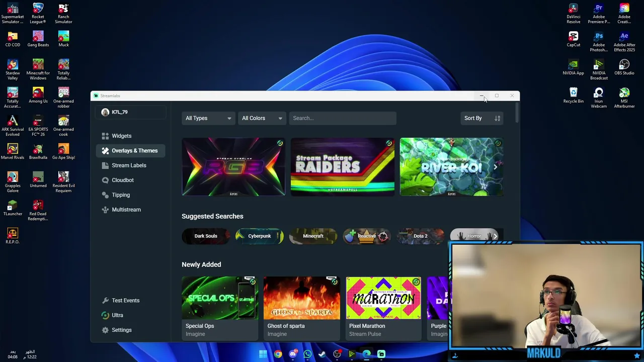Image resolution: width=644 pixels, height=362 pixels.
Task: Open WhatsApp from the taskbar
Action: point(307,354)
